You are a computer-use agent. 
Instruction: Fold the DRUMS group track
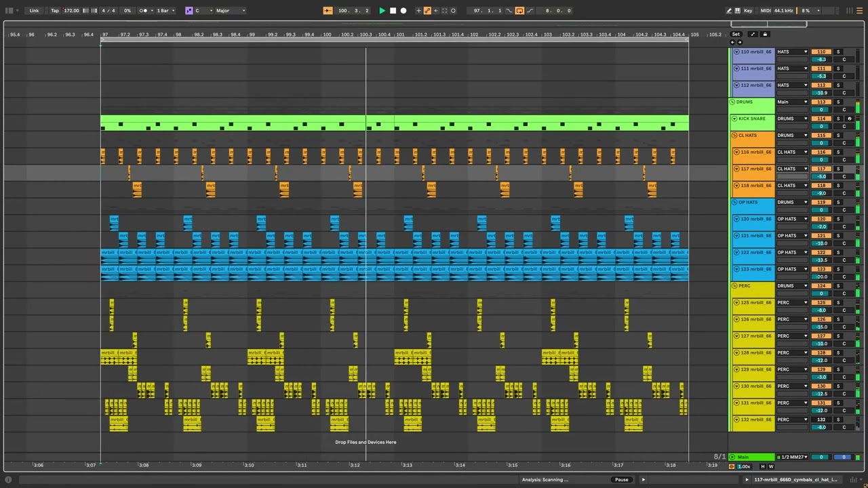(732, 102)
